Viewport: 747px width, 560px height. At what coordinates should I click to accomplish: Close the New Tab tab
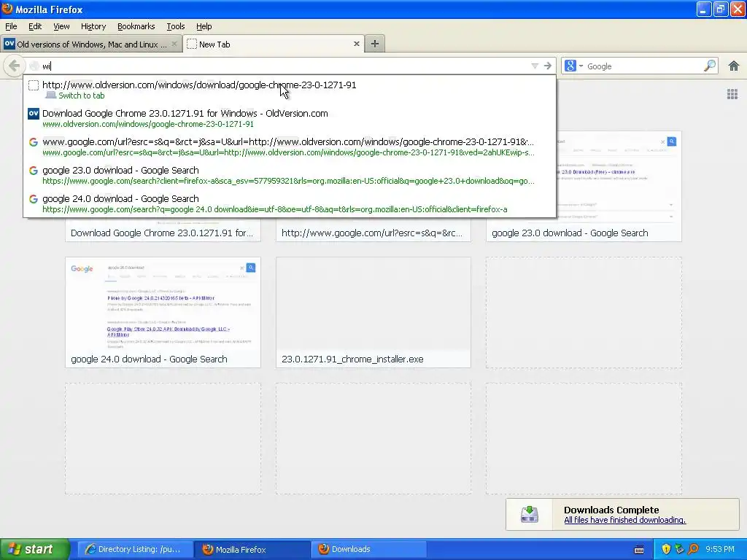tap(356, 44)
